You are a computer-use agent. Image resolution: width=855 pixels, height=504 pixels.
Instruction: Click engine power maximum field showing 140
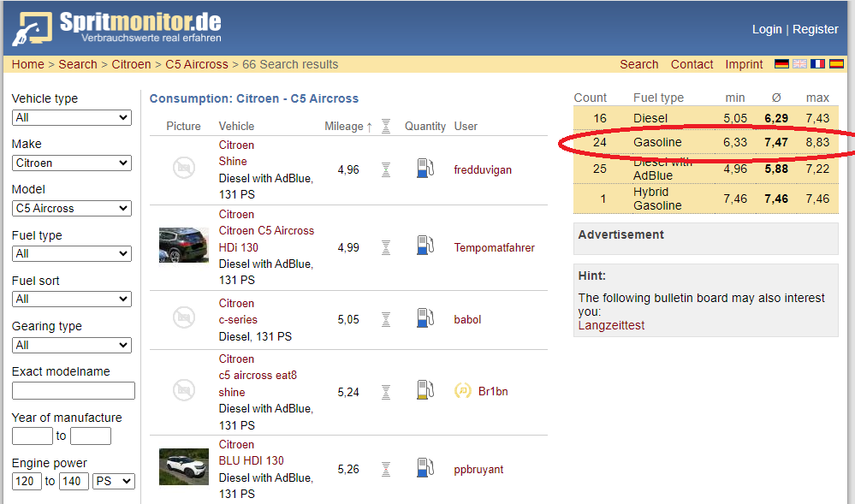(74, 481)
